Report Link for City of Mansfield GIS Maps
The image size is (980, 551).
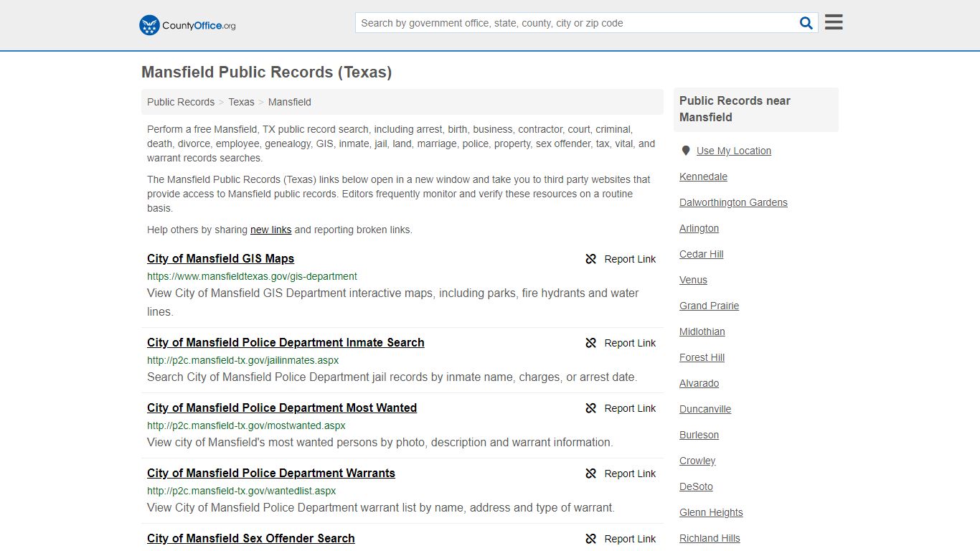(630, 259)
